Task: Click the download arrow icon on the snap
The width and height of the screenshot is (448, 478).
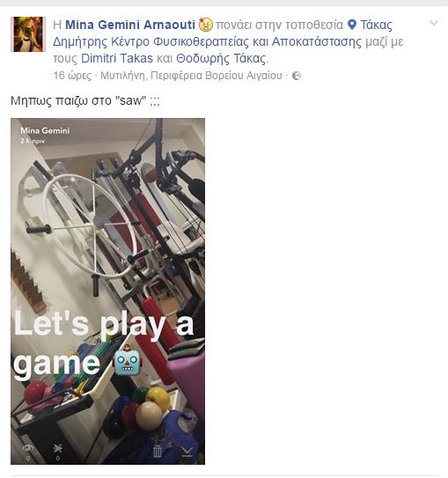Action: (x=187, y=452)
